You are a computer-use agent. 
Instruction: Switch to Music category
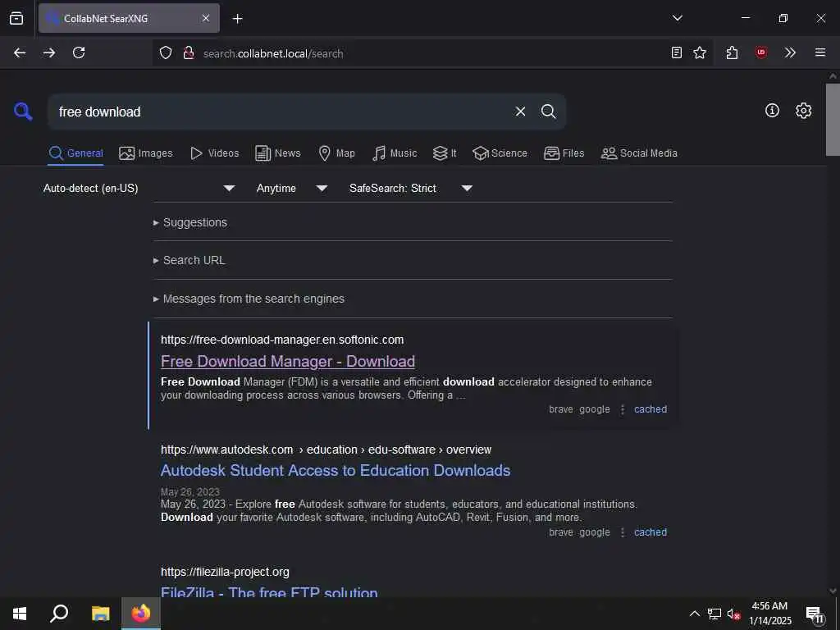395,153
